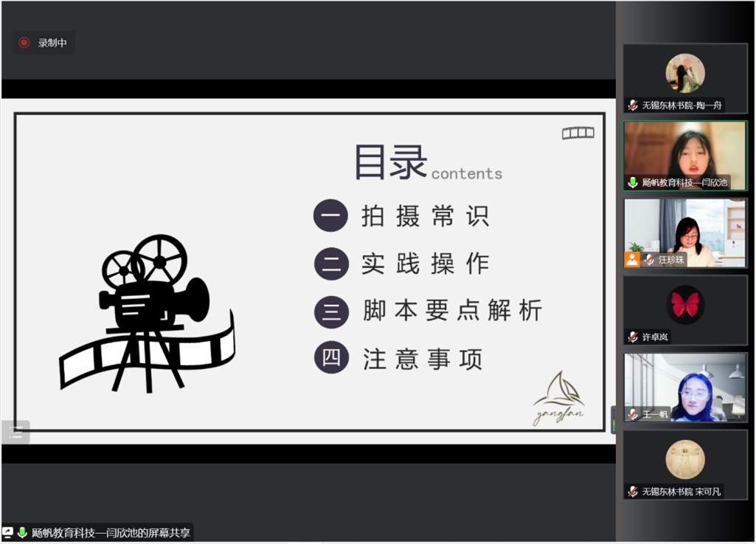The image size is (756, 544).
Task: Click muted mic icon beside 无锡东林书院-陶一舟
Action: click(x=633, y=106)
